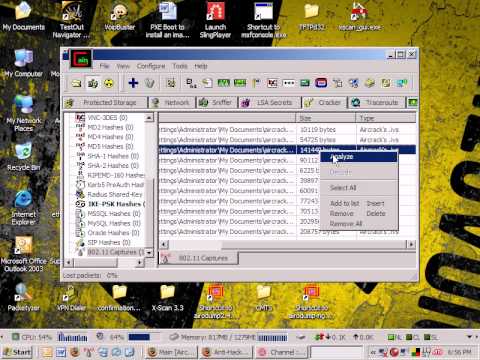Click the 6:56 PM system tray clock
Screen dimensions: 480x360
click(x=460, y=352)
